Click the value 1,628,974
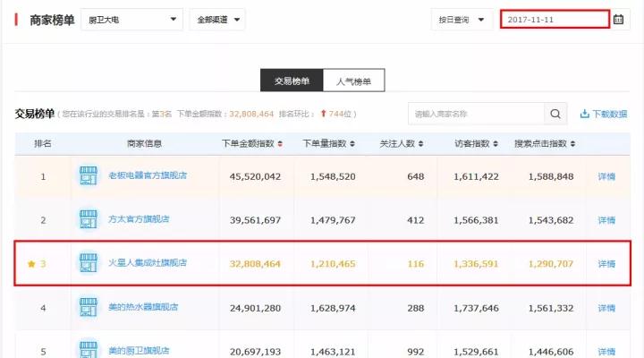 click(333, 308)
